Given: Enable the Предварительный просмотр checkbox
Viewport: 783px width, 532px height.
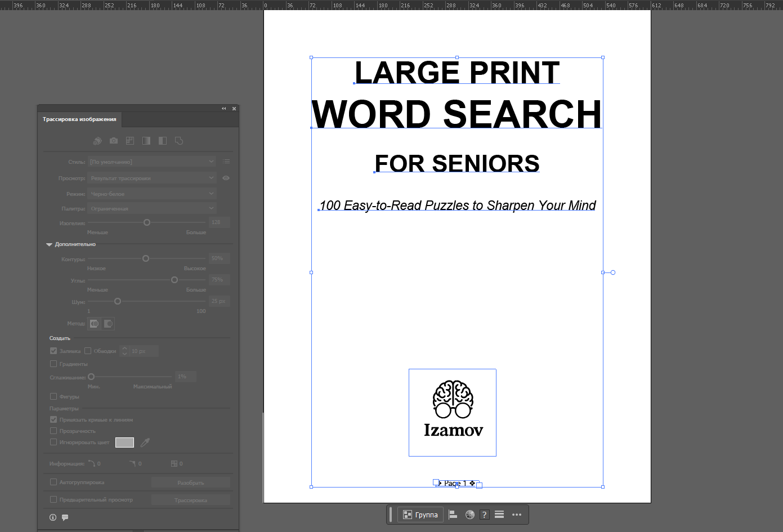Looking at the screenshot, I should pyautogui.click(x=53, y=499).
